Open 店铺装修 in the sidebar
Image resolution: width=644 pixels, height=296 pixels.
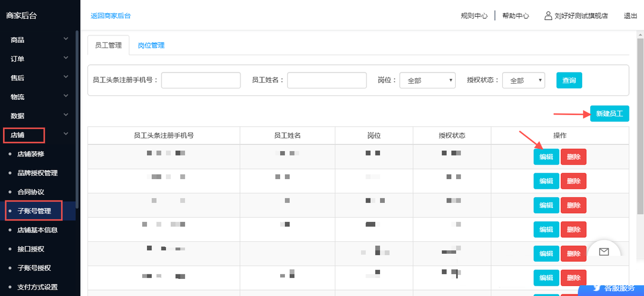point(31,154)
